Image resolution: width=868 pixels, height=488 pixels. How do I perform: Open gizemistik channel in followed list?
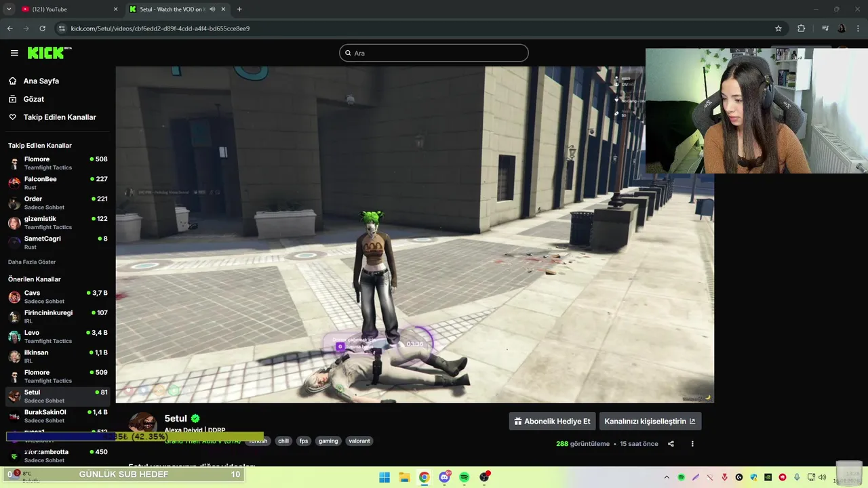tap(58, 223)
